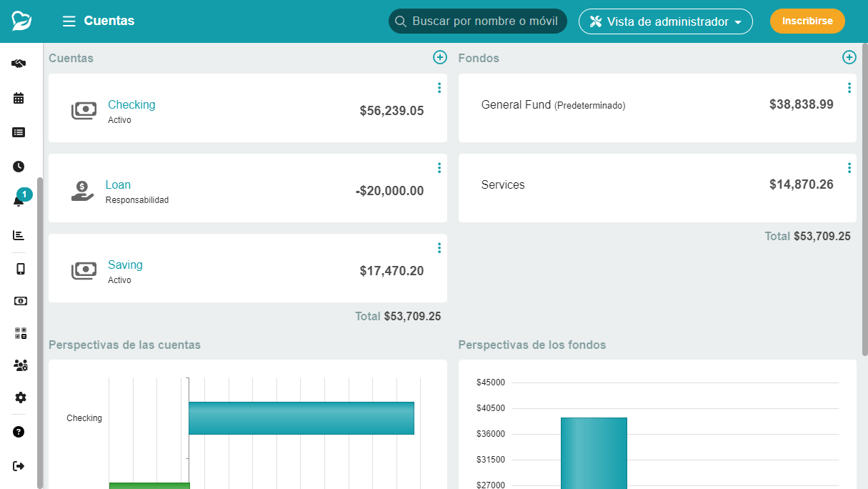Open the gear settings icon in sidebar
The height and width of the screenshot is (489, 868).
point(20,397)
